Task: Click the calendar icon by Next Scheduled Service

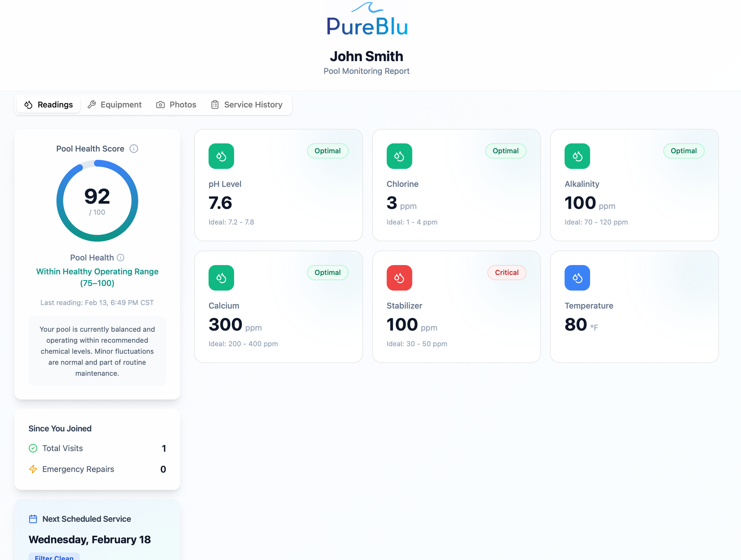Action: (33, 519)
